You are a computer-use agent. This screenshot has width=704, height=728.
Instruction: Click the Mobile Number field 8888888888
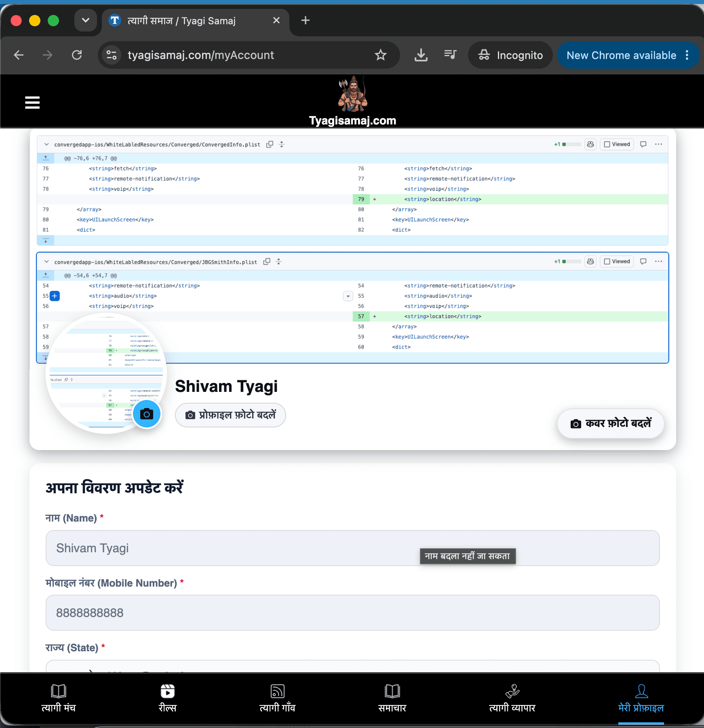click(353, 613)
